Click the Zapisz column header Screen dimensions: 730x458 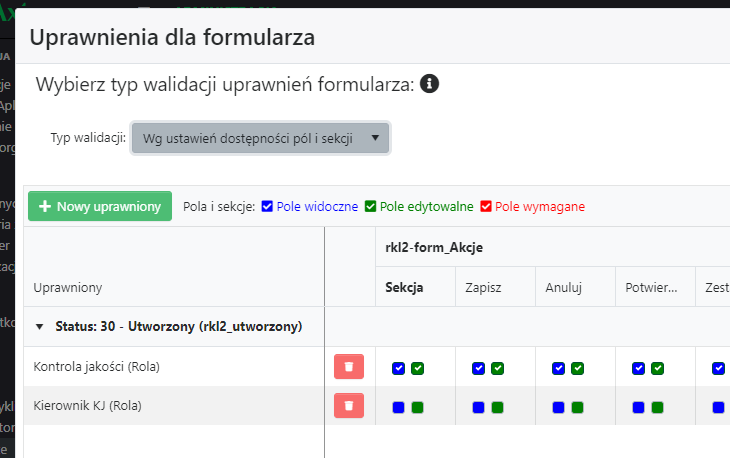coord(483,287)
